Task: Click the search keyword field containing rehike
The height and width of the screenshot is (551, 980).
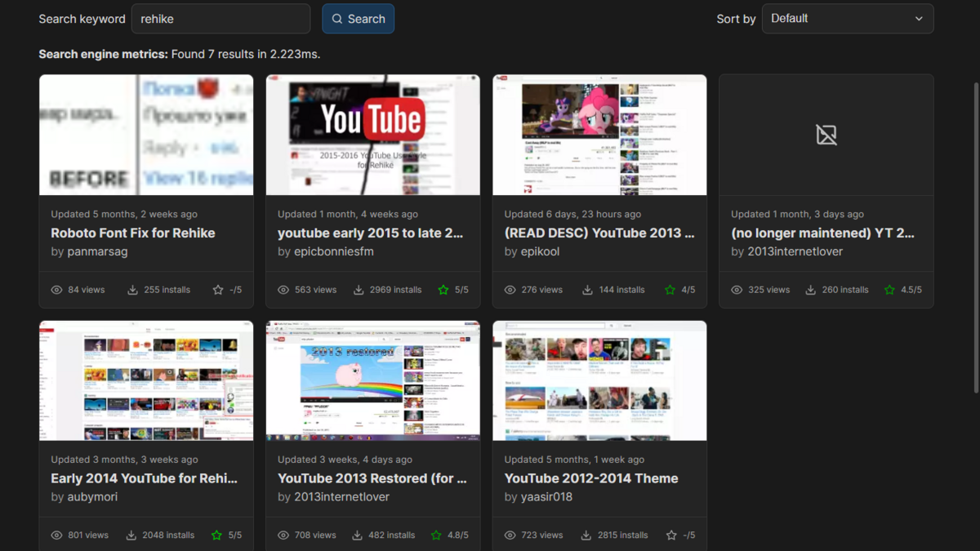Action: point(220,19)
